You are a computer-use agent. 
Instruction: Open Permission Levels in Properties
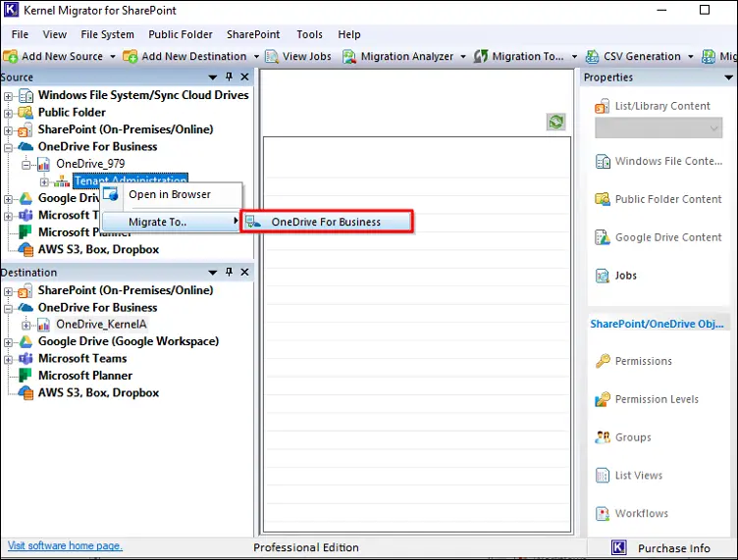coord(647,399)
